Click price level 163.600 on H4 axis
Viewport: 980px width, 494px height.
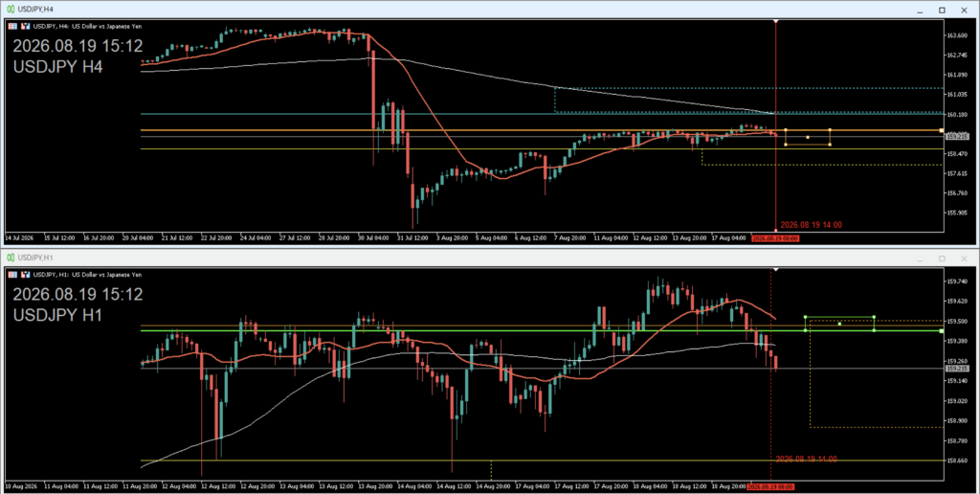(x=958, y=35)
